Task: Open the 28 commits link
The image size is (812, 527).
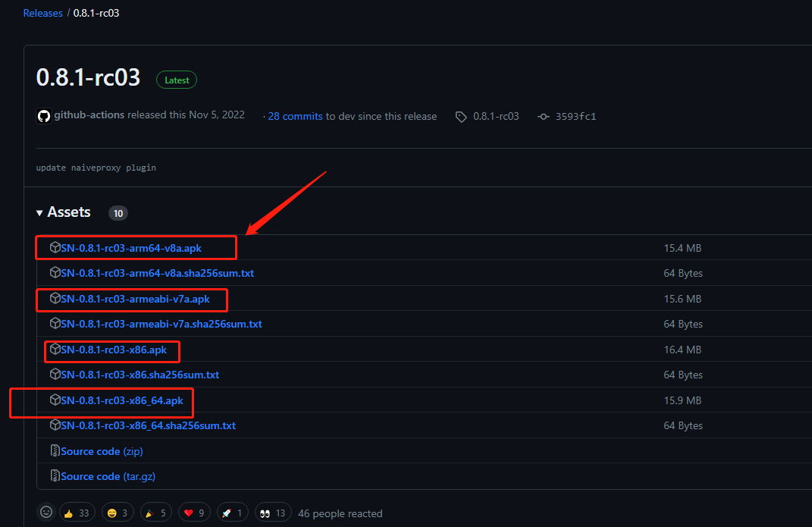Action: pos(296,116)
